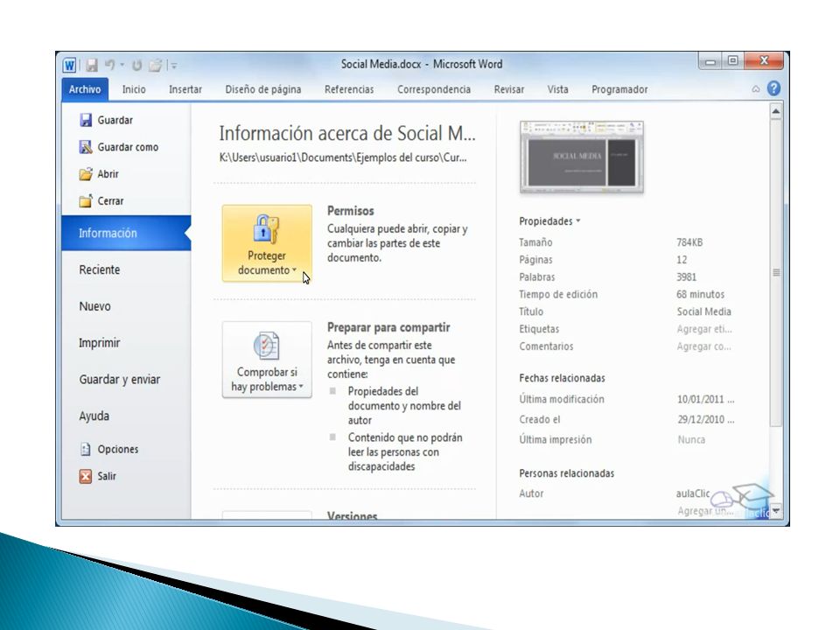Click the Redo icon in Quick Access toolbar
The image size is (840, 630).
coord(136,65)
